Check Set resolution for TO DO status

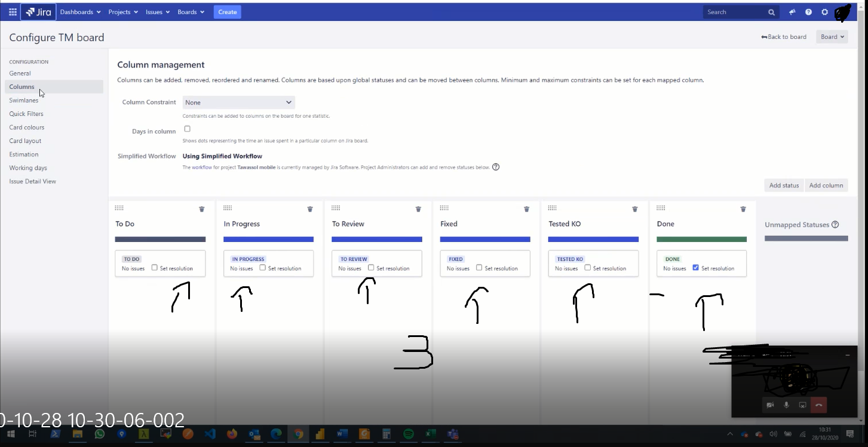point(154,268)
